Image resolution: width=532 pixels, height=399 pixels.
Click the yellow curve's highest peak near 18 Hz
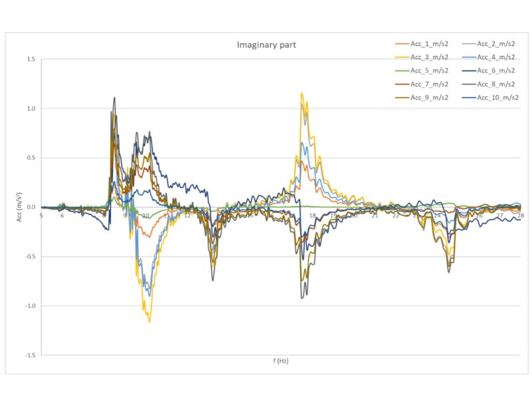302,93
